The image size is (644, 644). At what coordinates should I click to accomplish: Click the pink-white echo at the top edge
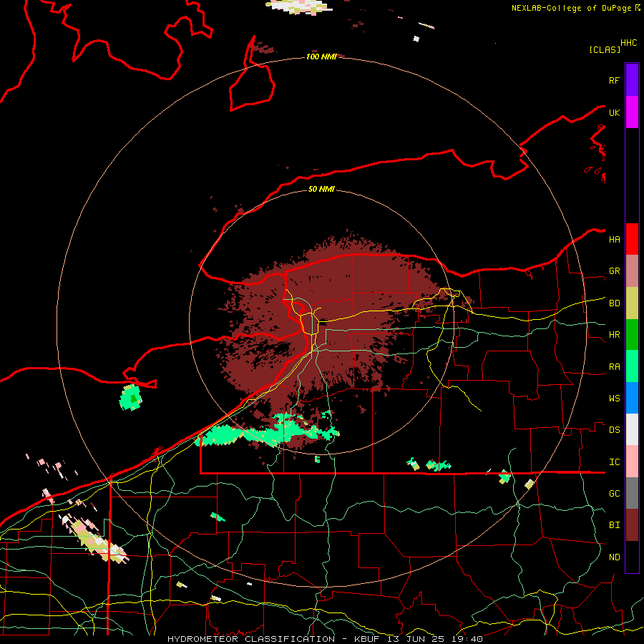299,6
